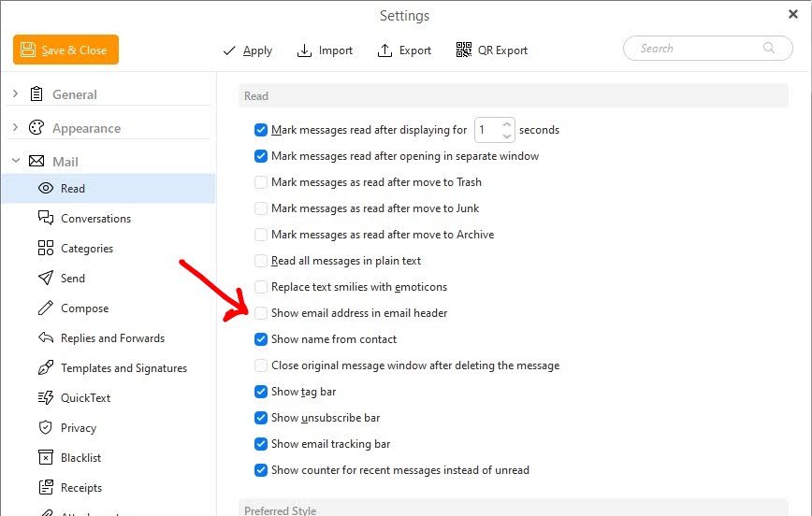Enable Show email address in email header
The width and height of the screenshot is (812, 516).
[x=261, y=313]
